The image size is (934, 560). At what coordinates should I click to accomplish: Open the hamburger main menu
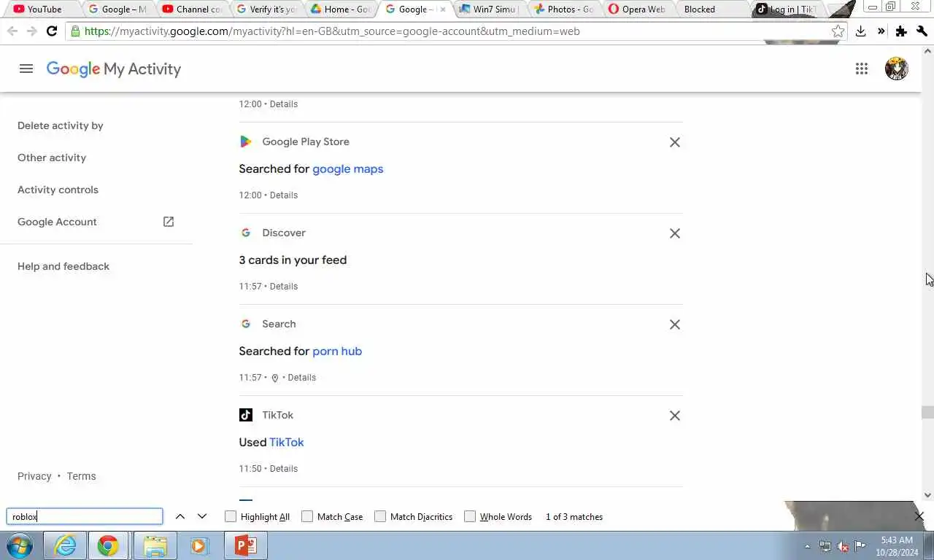pos(26,69)
